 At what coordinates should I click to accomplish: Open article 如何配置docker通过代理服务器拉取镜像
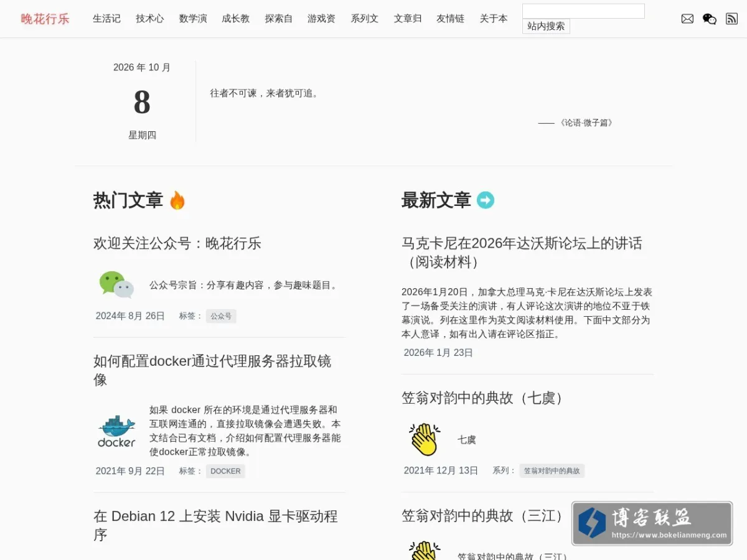tap(212, 370)
